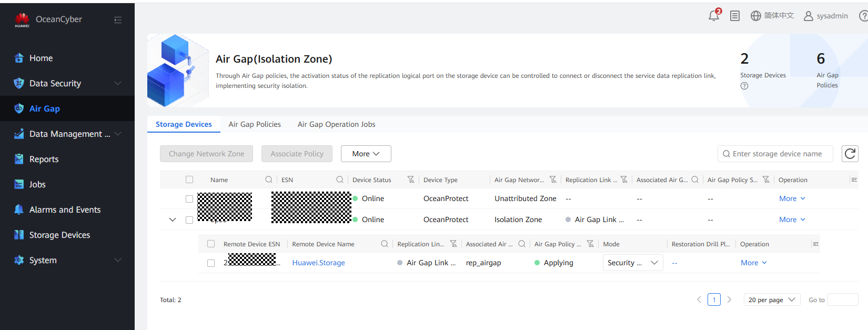Go to next page arrow
868x330 pixels.
[x=729, y=299]
